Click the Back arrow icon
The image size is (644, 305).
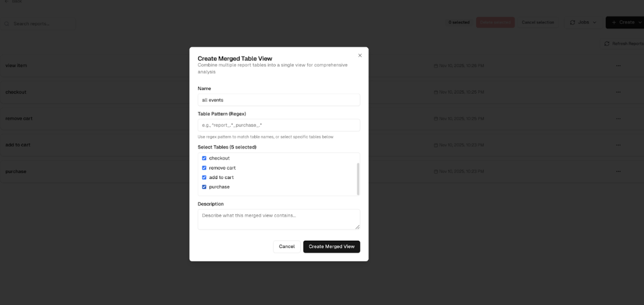tap(6, 2)
